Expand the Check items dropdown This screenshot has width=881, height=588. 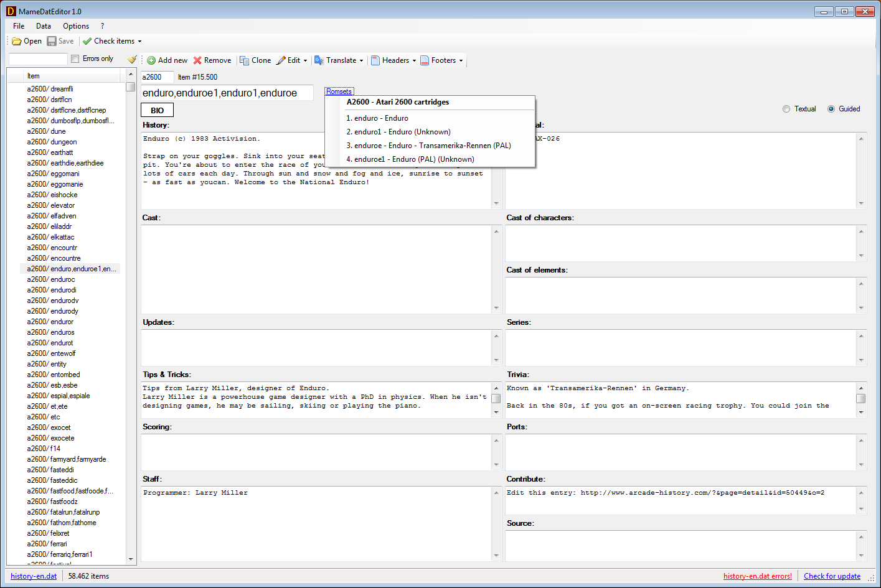point(139,42)
